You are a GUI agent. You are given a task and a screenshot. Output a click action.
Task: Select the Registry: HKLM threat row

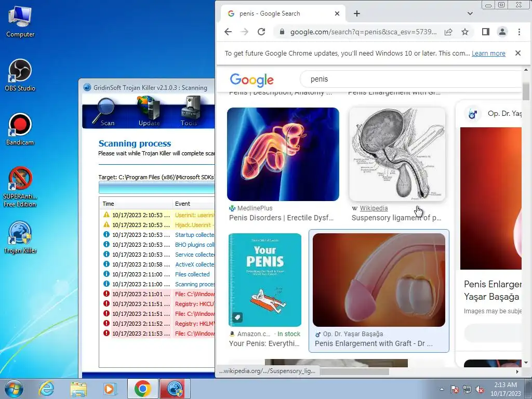click(x=157, y=323)
